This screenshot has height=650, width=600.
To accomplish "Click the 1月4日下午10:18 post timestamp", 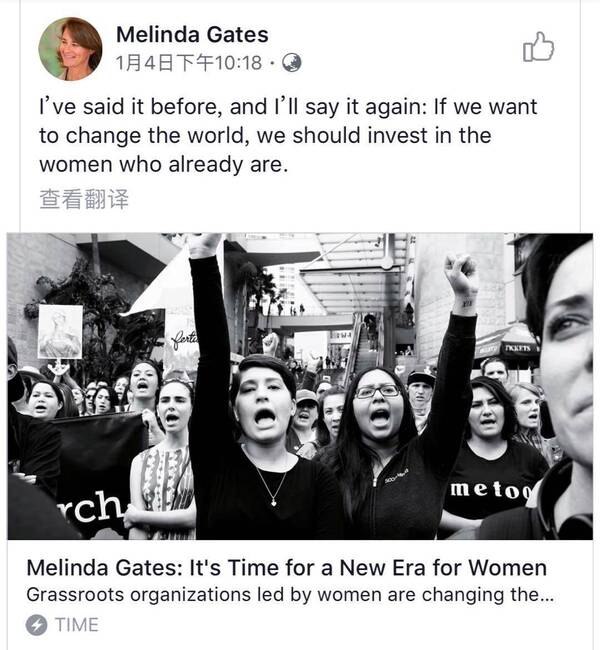I will tap(189, 63).
